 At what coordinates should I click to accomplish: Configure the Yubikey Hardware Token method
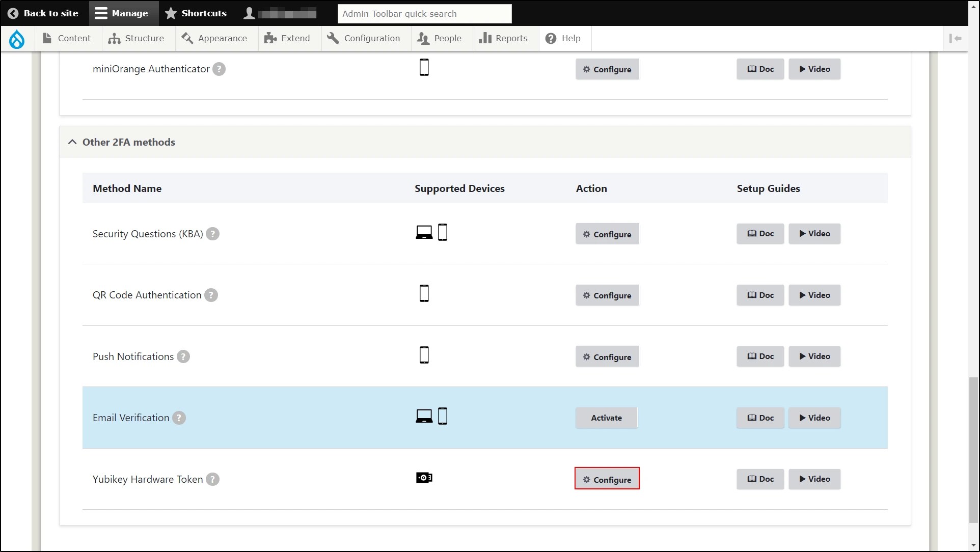pos(607,480)
